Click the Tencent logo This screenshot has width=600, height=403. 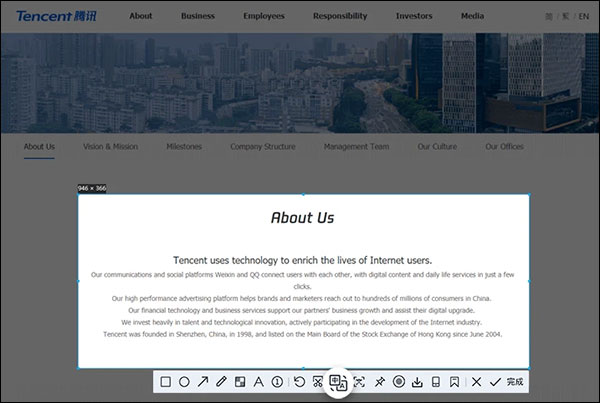point(55,15)
